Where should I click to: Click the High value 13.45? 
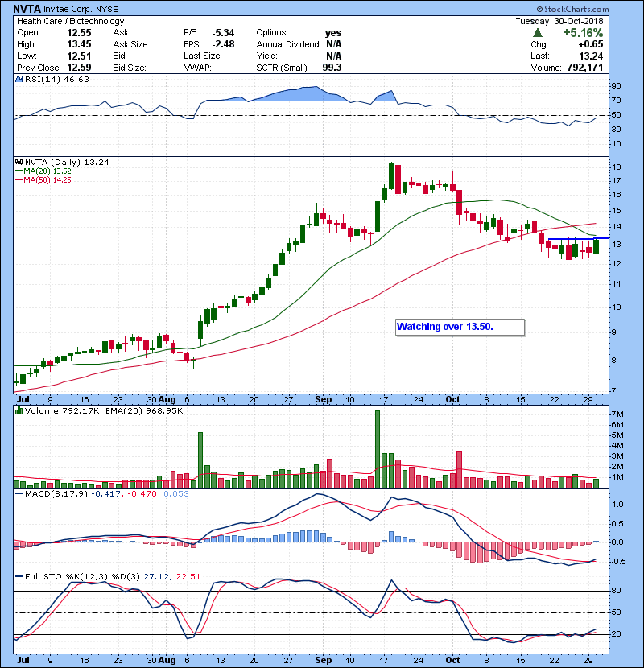[x=79, y=44]
